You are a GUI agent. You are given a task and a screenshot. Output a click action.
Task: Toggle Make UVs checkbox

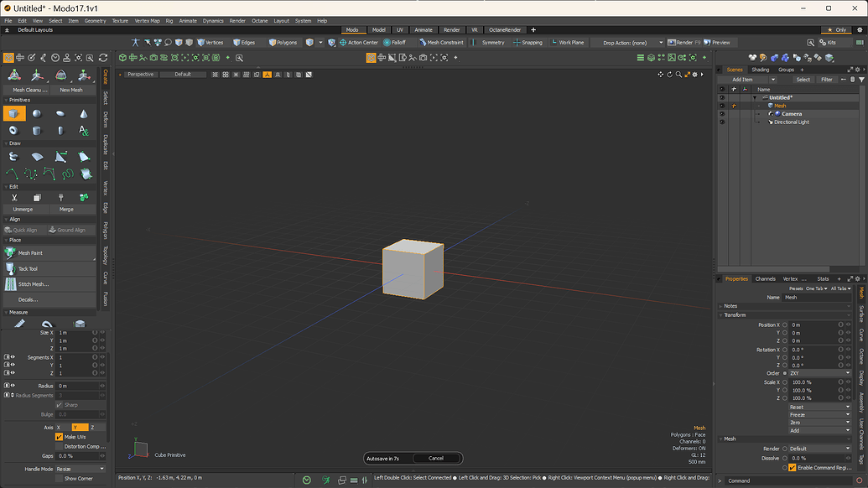point(60,437)
